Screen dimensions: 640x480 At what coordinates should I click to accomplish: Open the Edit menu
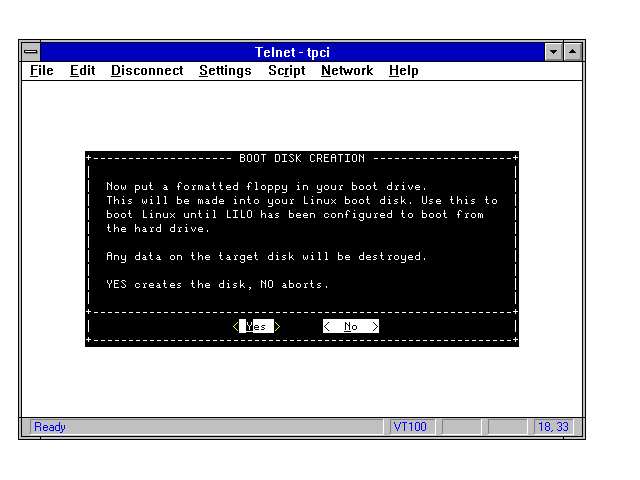(x=82, y=71)
